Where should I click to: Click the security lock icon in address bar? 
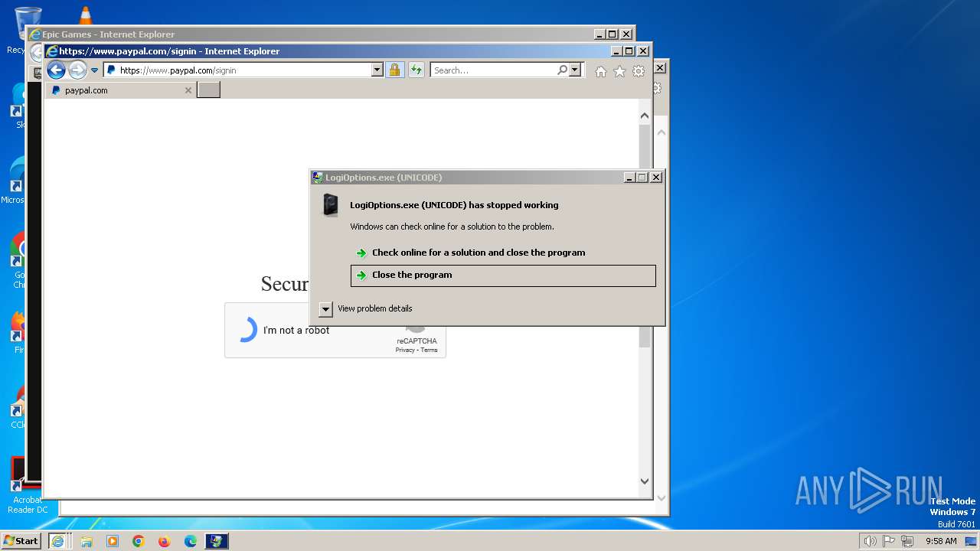394,70
